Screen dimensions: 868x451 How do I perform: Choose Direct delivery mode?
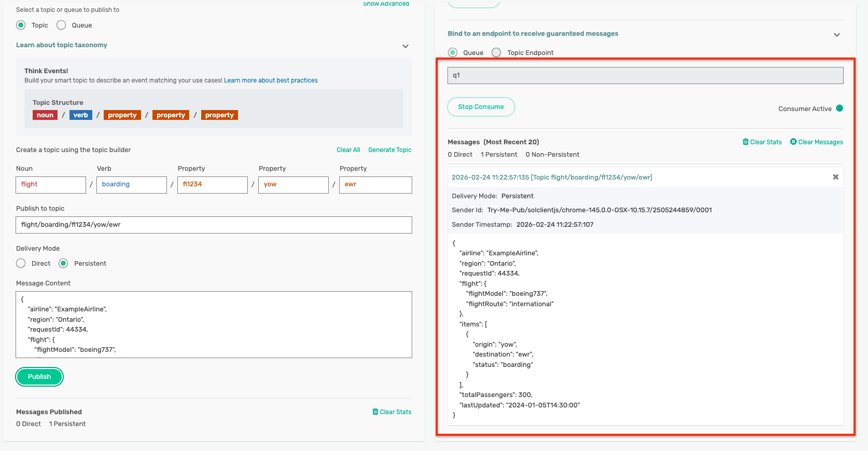[21, 263]
